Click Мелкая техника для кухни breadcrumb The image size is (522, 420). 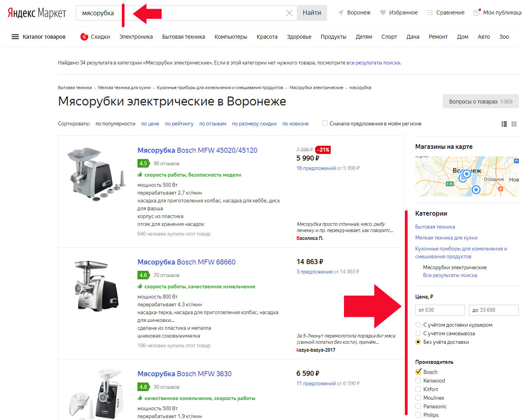click(x=124, y=88)
